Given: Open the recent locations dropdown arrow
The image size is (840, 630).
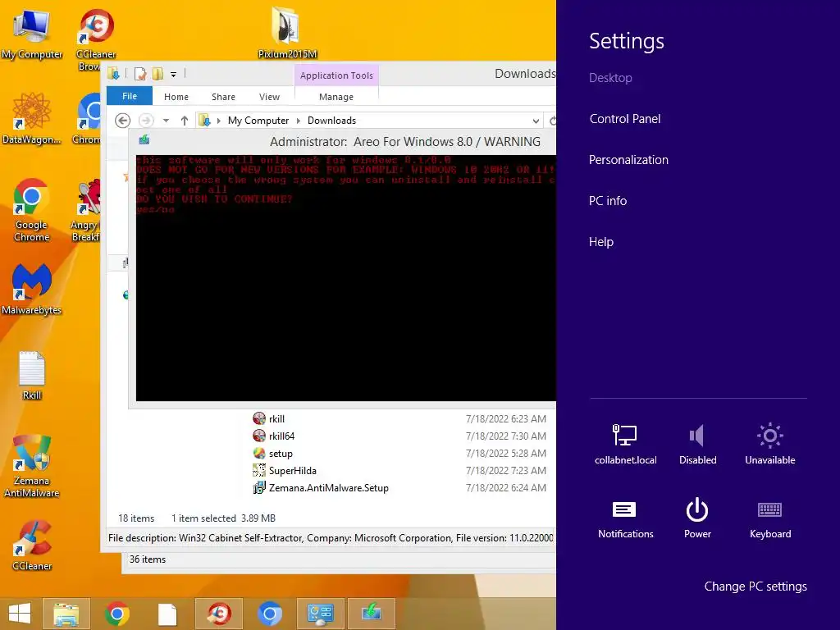Looking at the screenshot, I should 166,121.
